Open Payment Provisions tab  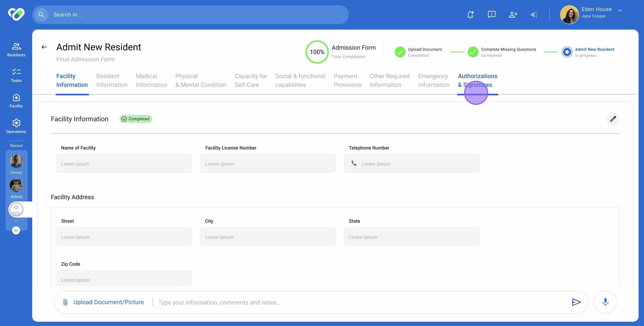[347, 80]
